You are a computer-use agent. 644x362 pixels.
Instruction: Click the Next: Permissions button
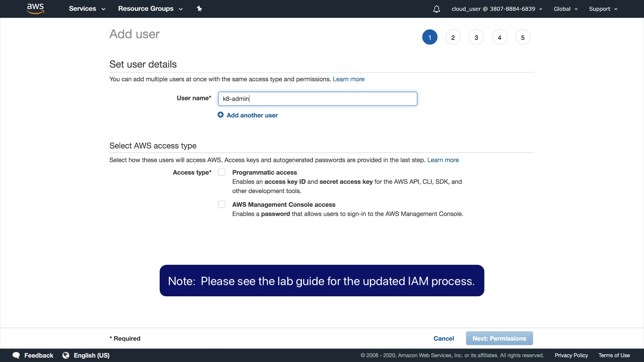(x=499, y=339)
